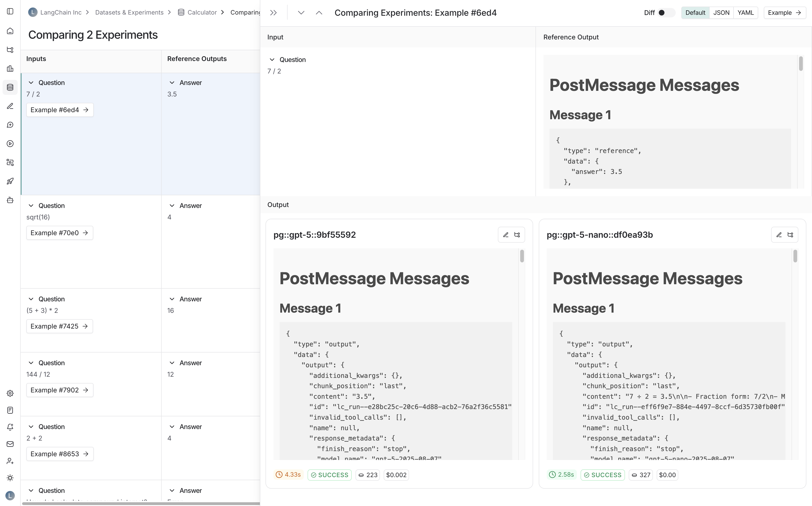The width and height of the screenshot is (812, 506).
Task: Collapse the detail panel with double-chevron icon
Action: pyautogui.click(x=273, y=13)
